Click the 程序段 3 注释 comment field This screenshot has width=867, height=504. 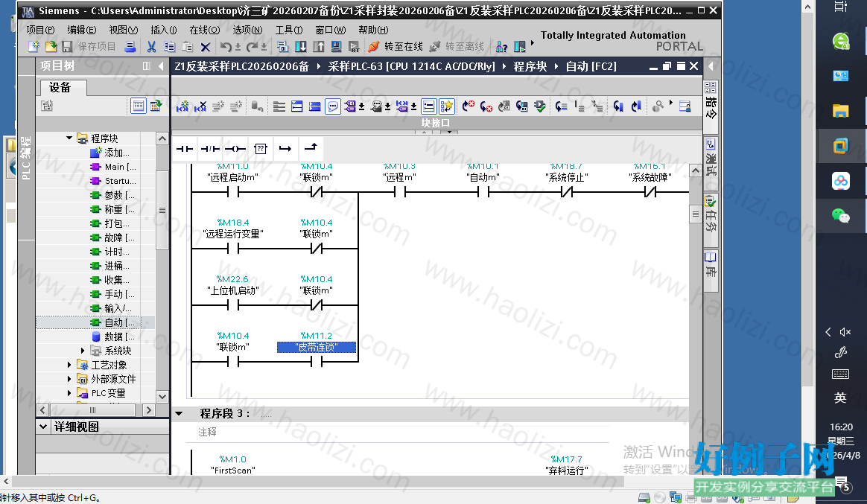(403, 432)
